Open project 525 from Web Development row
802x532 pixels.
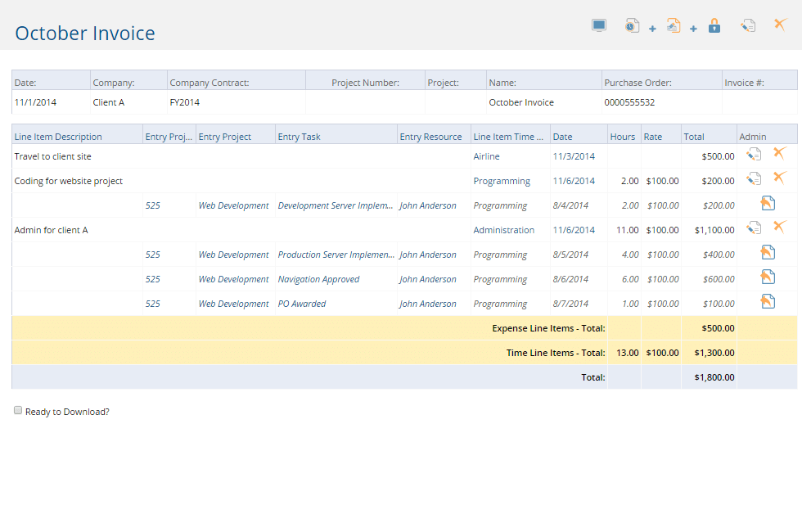pos(153,205)
